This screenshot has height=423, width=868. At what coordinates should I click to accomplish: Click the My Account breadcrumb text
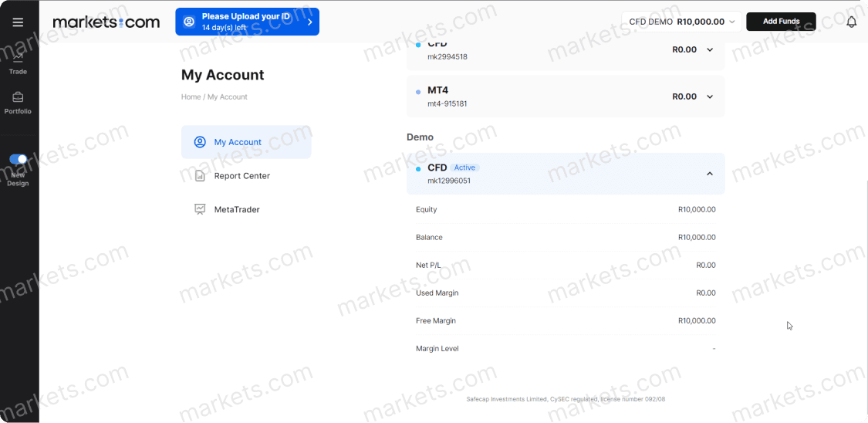click(228, 97)
